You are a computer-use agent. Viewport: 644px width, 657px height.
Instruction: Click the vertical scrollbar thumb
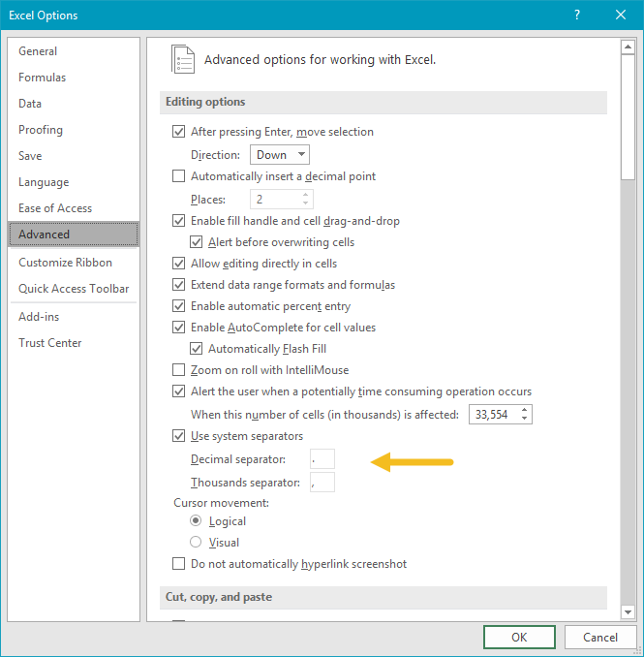coord(628,117)
